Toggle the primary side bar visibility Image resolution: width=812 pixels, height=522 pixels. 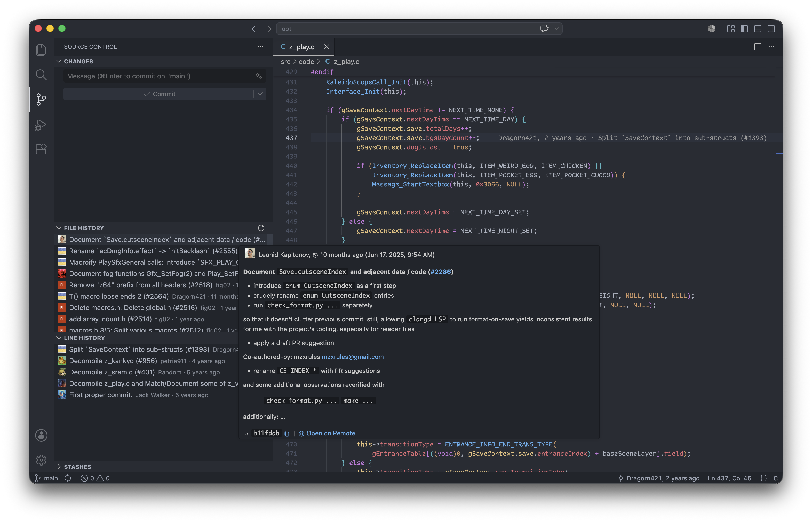pos(744,29)
